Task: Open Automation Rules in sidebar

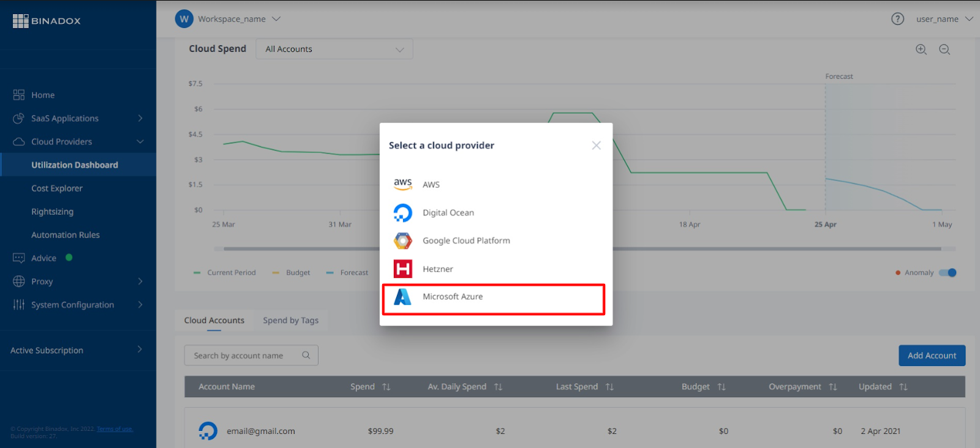Action: [x=66, y=234]
